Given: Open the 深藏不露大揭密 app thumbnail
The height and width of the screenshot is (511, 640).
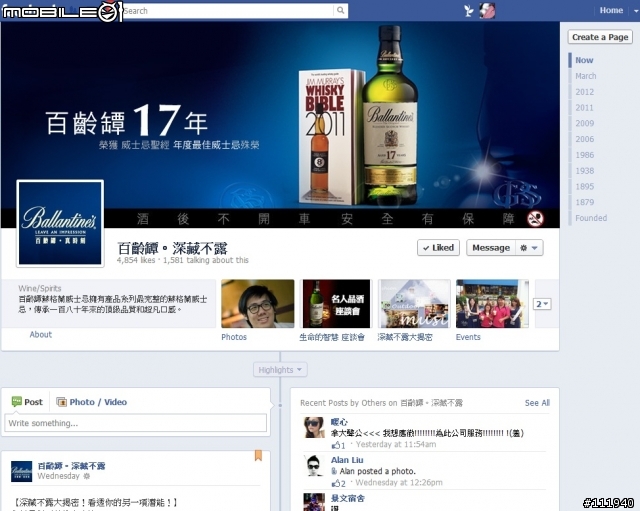Looking at the screenshot, I should coord(414,304).
